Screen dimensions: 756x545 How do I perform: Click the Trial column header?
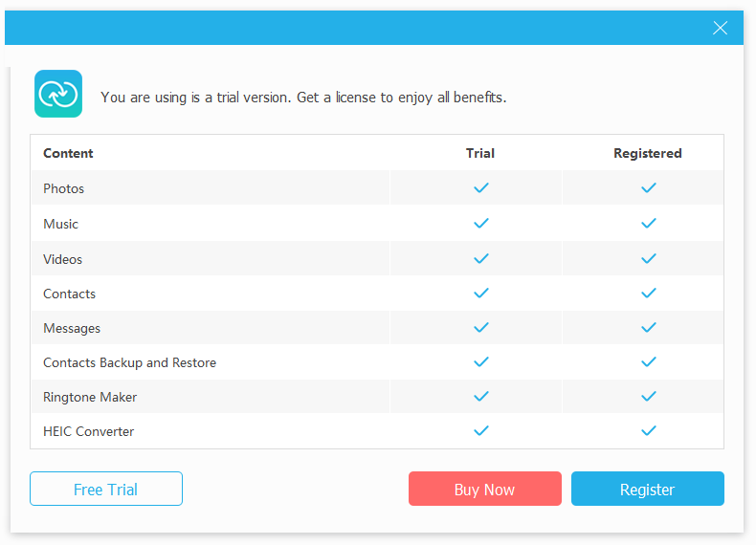(x=480, y=153)
